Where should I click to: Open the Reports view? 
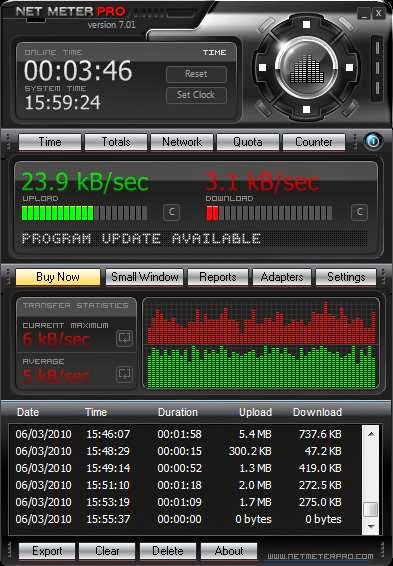218,277
